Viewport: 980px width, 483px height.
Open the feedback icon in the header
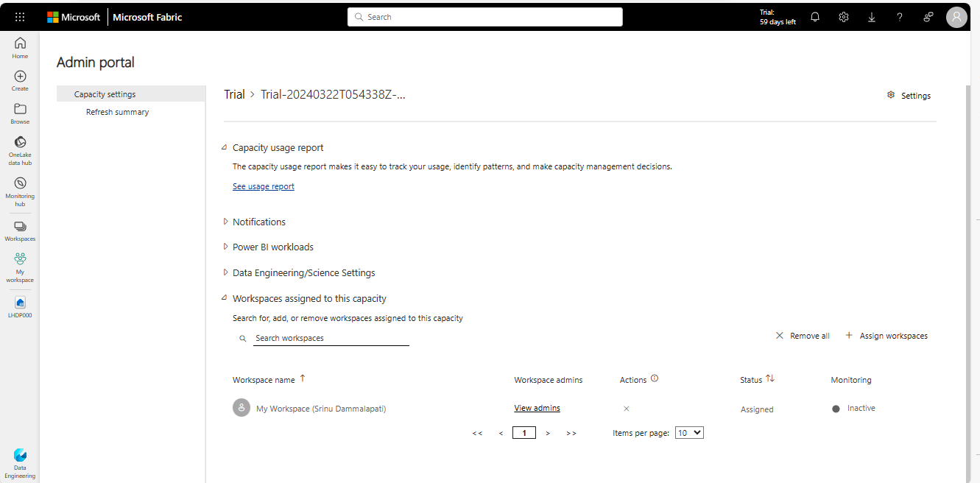[x=928, y=17]
